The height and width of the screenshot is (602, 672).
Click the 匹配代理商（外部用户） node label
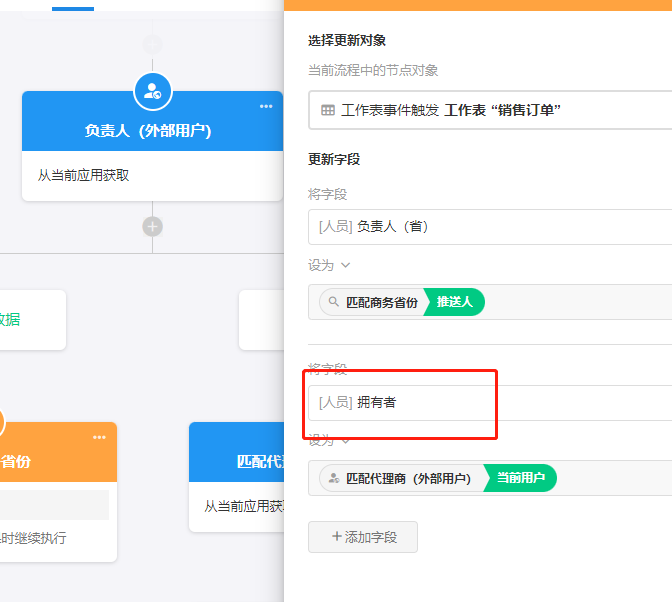click(x=408, y=479)
